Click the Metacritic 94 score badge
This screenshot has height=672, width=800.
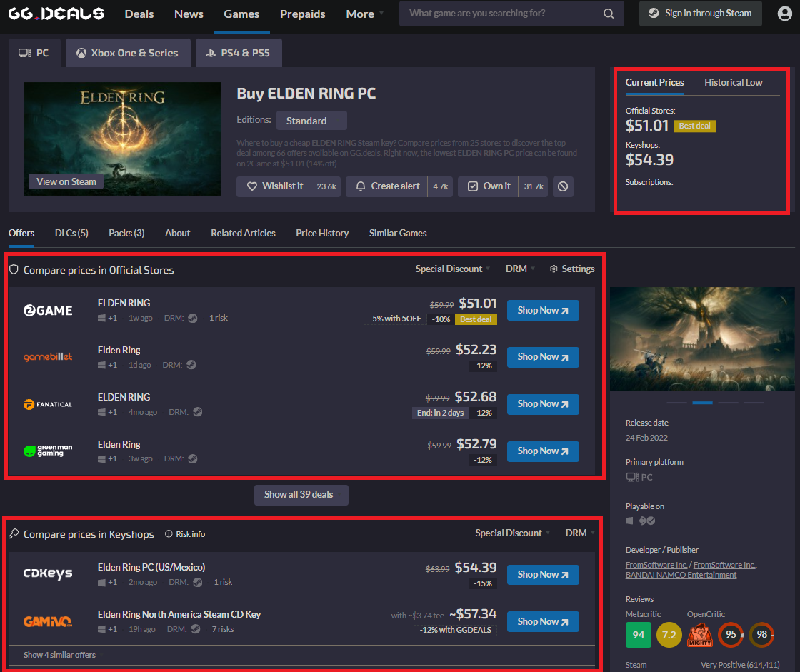click(x=639, y=635)
